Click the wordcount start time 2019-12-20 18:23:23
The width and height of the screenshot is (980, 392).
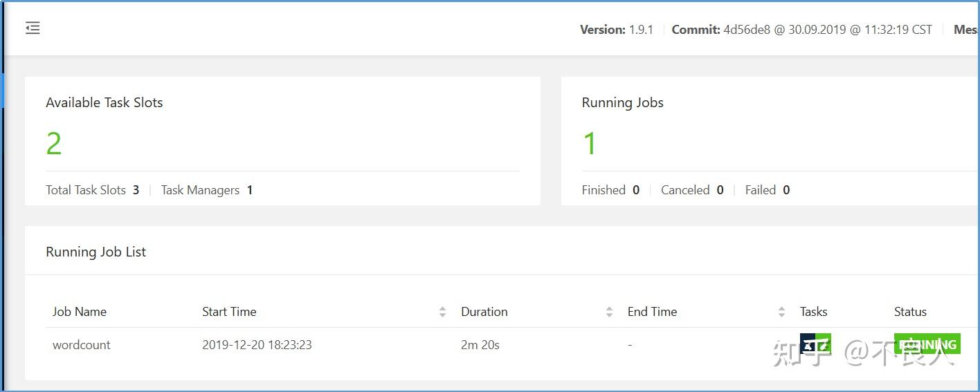coord(257,345)
